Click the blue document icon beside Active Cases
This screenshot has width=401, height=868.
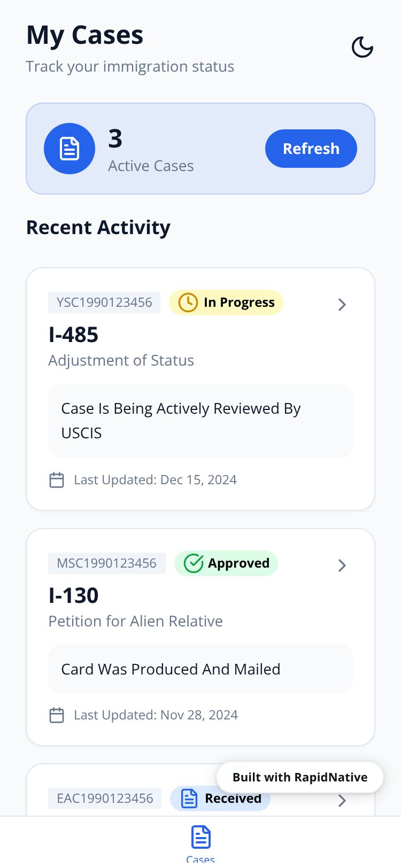70,149
